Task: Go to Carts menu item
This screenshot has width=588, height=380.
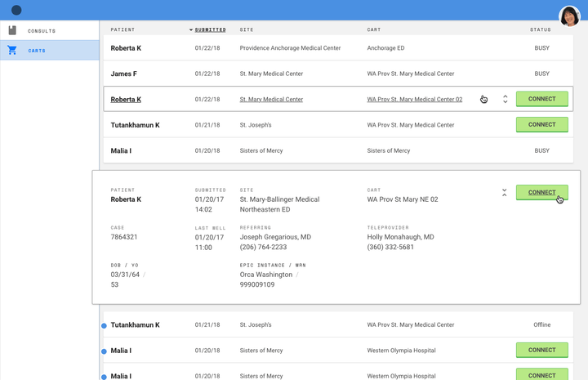Action: coord(37,51)
